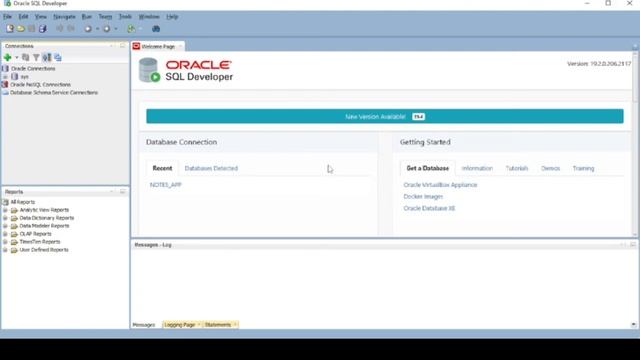Viewport: 640px width, 360px height.
Task: Click the New file toolbar icon
Action: [x=10, y=29]
